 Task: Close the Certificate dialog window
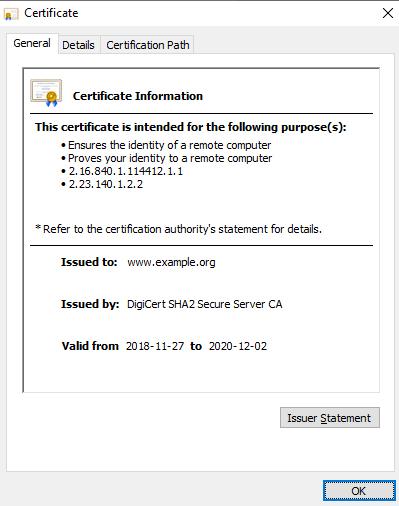388,13
